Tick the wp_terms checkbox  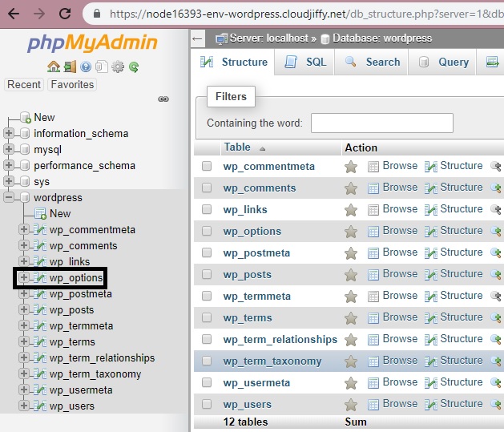pyautogui.click(x=207, y=317)
